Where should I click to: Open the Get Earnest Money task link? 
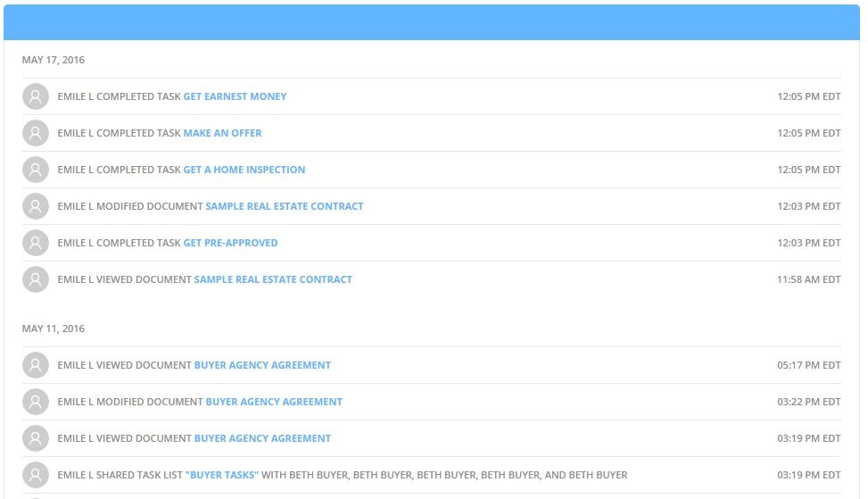pyautogui.click(x=235, y=96)
